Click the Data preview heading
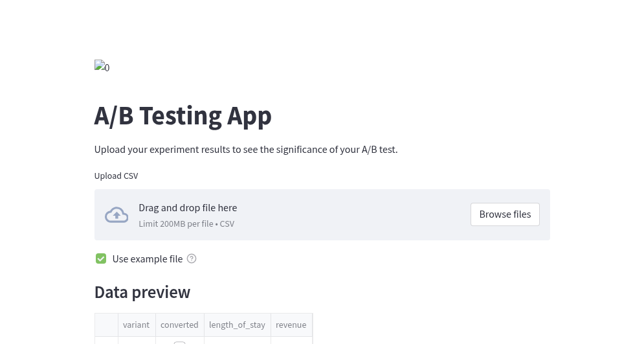 [x=142, y=292]
